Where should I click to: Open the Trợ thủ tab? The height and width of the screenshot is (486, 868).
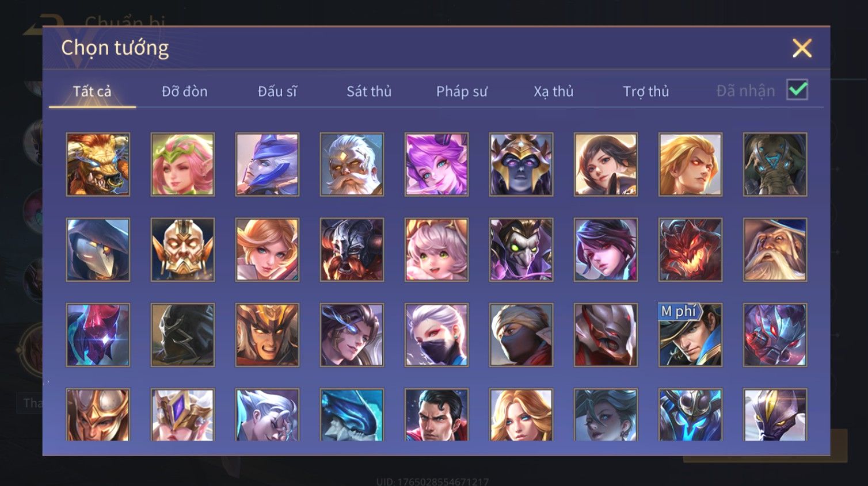pos(646,91)
